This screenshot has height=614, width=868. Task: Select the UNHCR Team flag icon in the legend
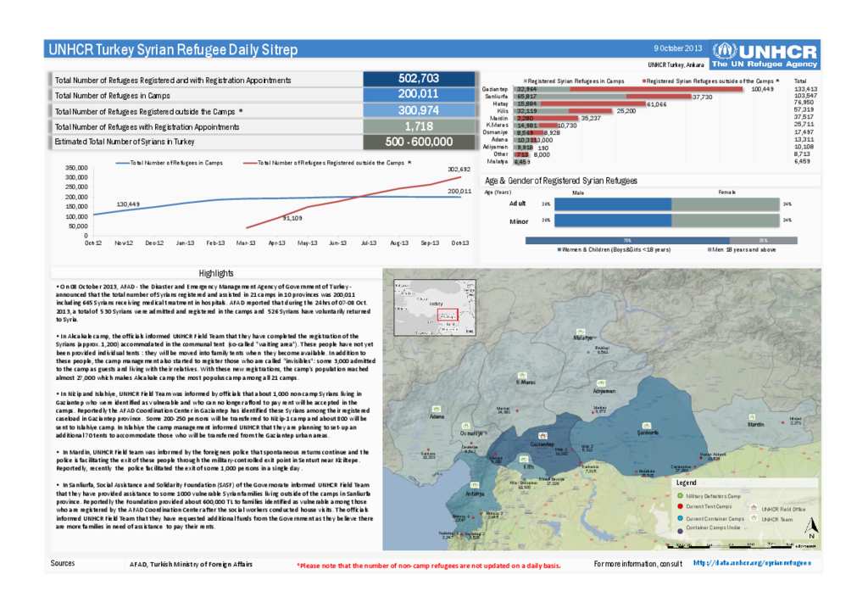click(x=754, y=519)
